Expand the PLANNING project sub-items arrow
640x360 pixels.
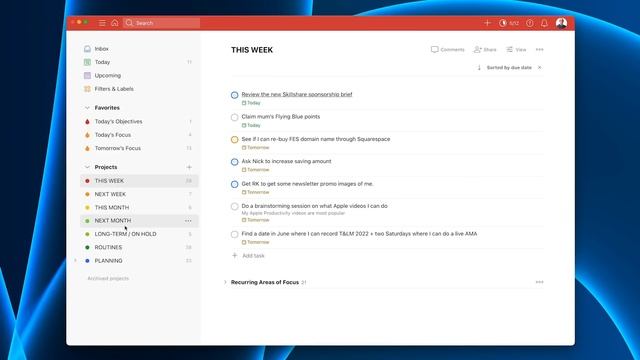(x=76, y=260)
